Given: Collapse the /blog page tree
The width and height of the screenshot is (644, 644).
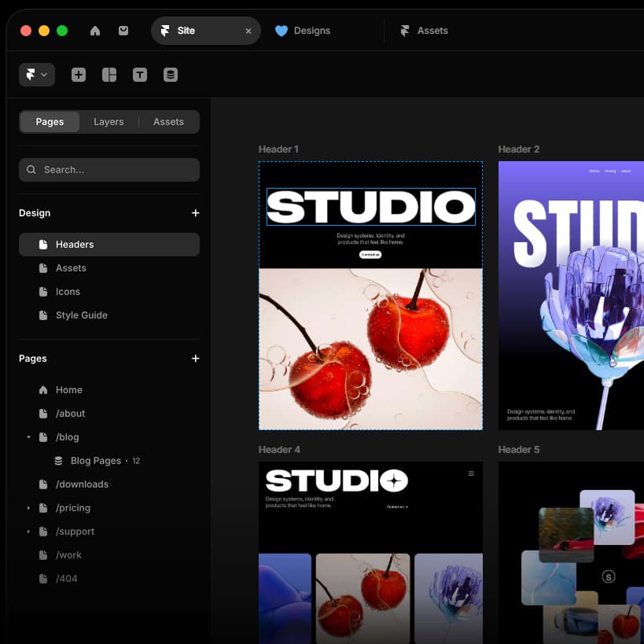Looking at the screenshot, I should pos(28,436).
